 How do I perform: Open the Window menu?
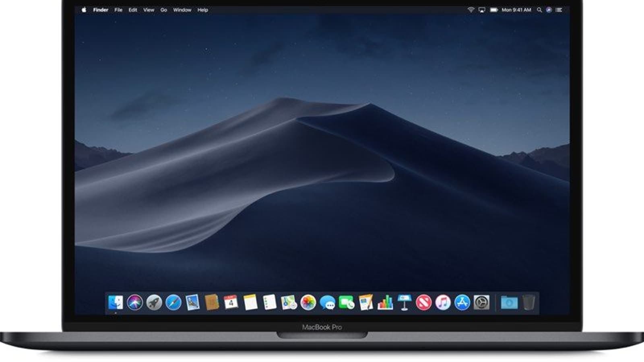(182, 10)
